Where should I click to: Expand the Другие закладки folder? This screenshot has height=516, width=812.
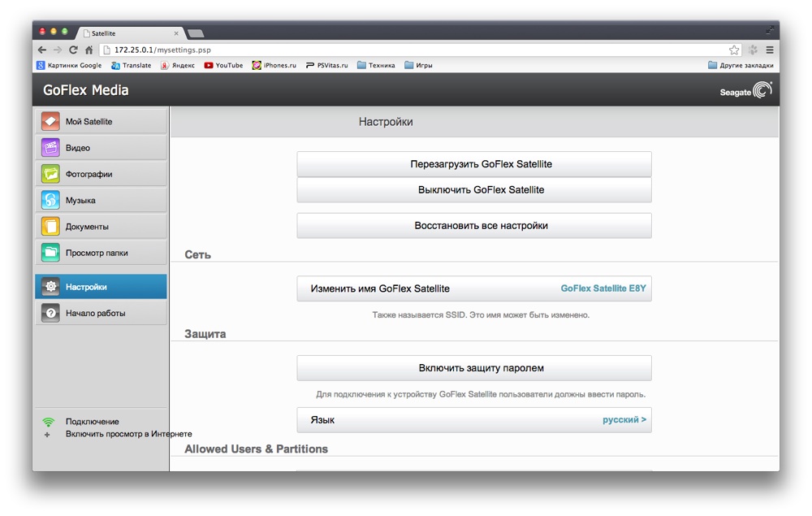pyautogui.click(x=741, y=65)
